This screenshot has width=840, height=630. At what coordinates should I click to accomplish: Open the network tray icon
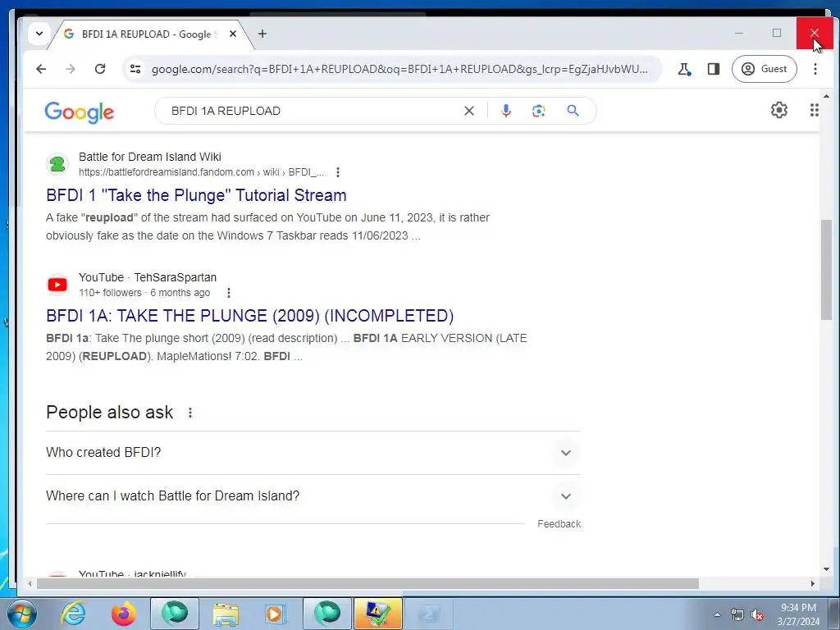click(x=737, y=615)
